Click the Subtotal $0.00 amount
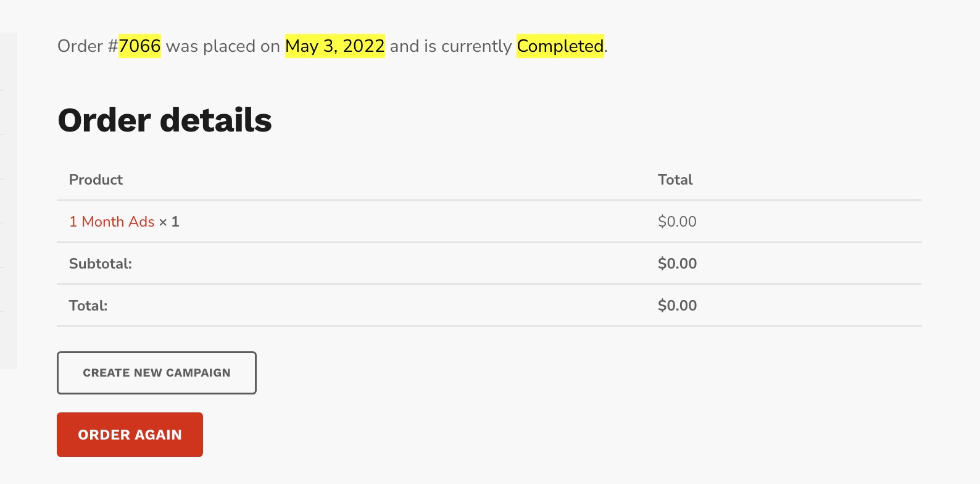 pos(677,264)
